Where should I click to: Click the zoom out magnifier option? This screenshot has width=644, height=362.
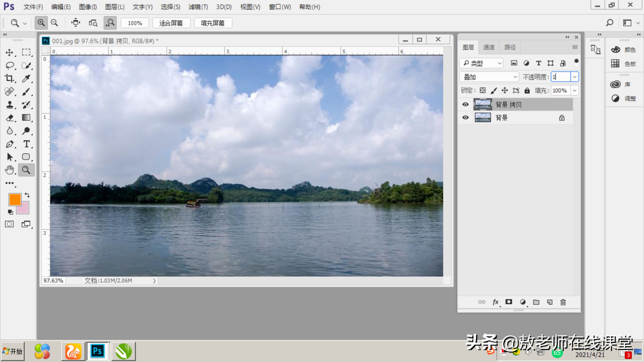[54, 23]
